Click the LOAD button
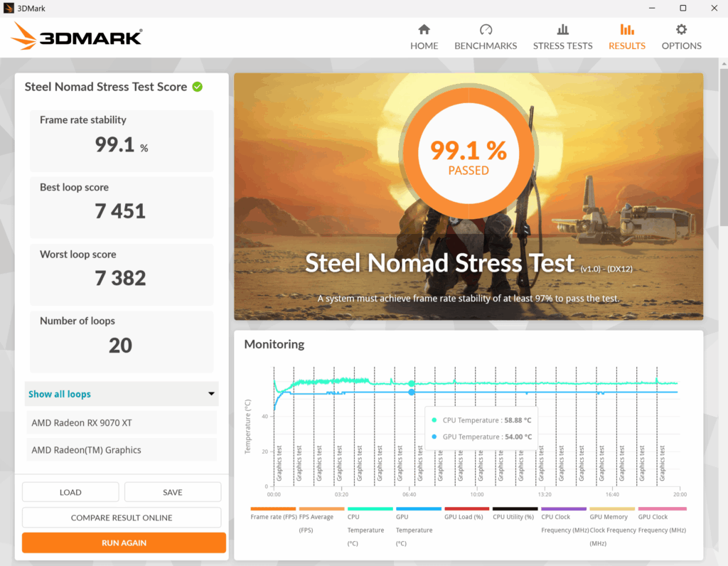Viewport: 728px width, 566px height. click(70, 492)
